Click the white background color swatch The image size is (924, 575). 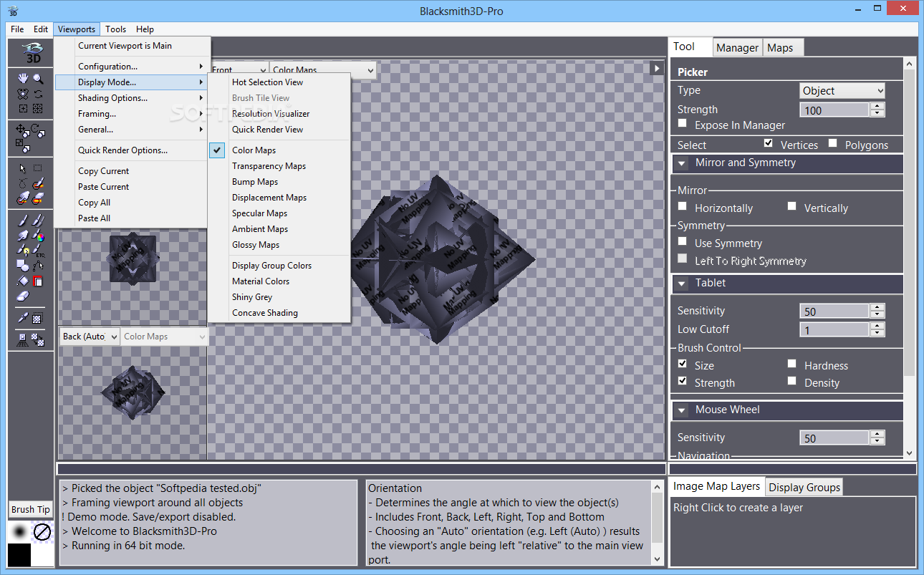click(x=42, y=555)
